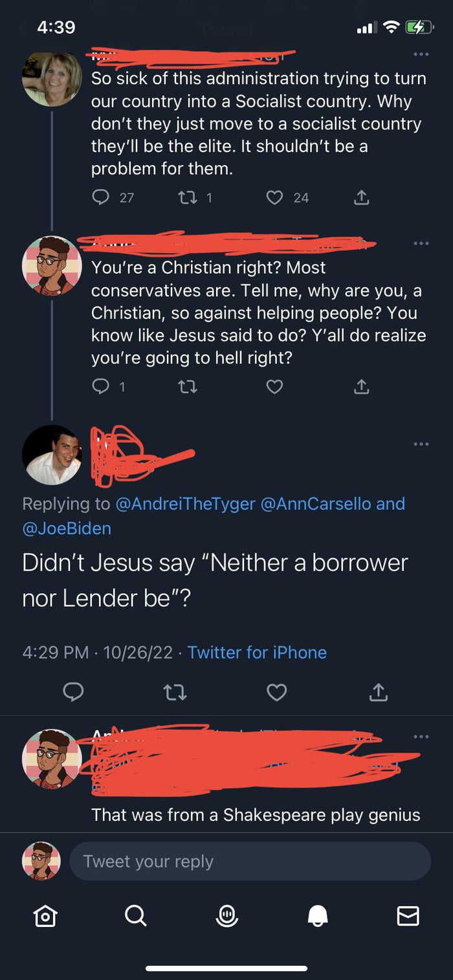
Task: Open the Messages envelope tab
Action: tap(408, 915)
